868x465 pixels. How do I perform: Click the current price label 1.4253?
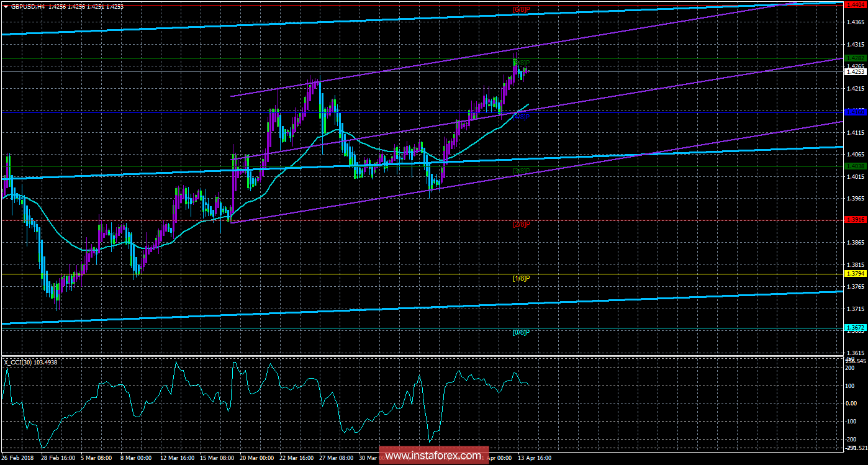855,72
